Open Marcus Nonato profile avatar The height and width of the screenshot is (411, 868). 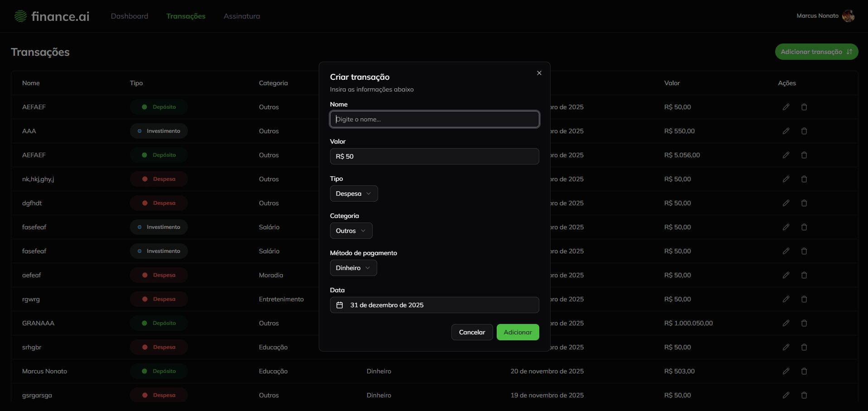click(848, 16)
